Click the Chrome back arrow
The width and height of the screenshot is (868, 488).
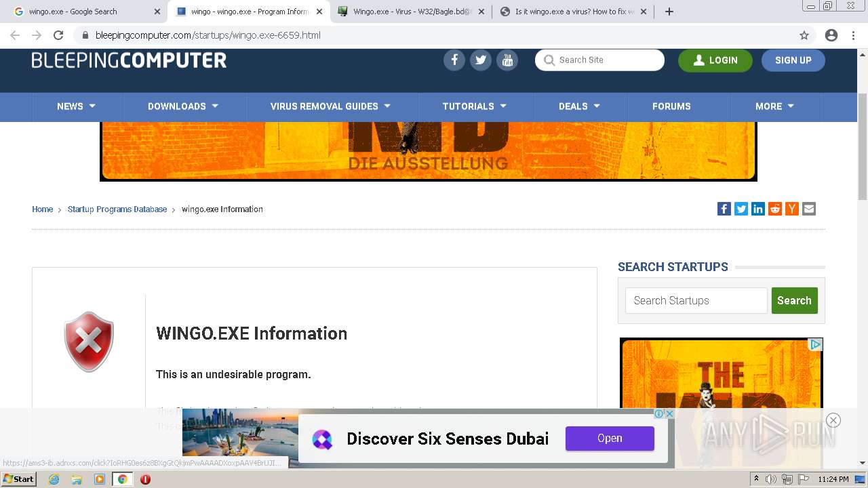coord(15,35)
